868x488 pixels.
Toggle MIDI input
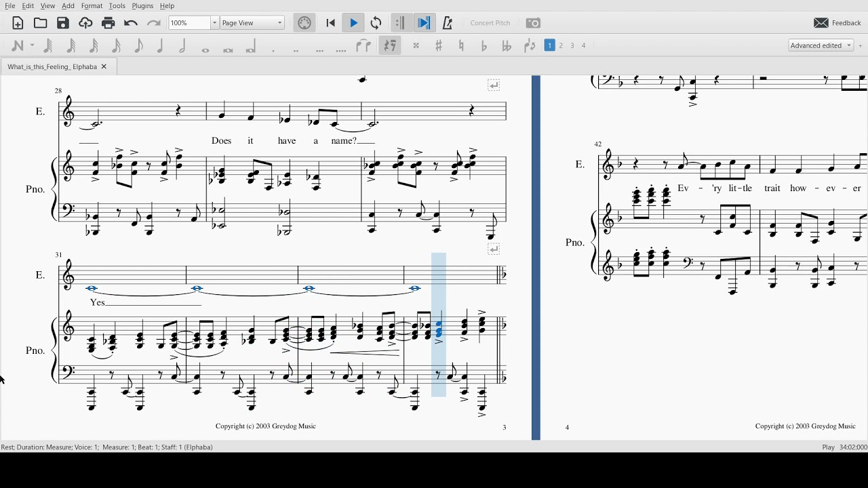tap(304, 23)
